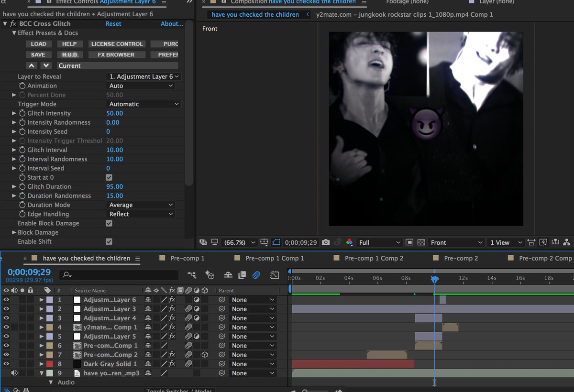Open 3D view Front dropdown

tap(456, 242)
